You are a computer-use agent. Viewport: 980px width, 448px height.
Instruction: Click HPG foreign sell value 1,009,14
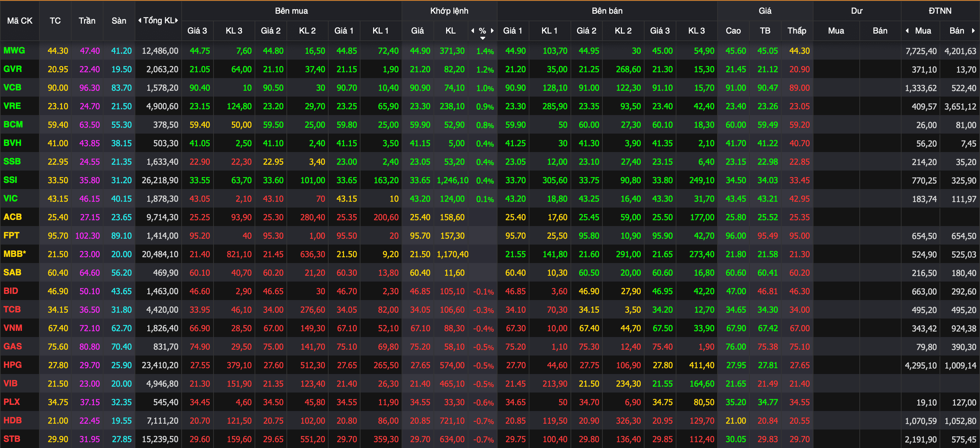click(x=960, y=365)
